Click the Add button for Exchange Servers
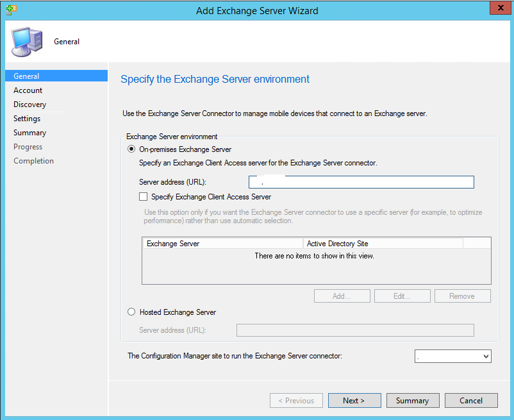 (x=342, y=296)
